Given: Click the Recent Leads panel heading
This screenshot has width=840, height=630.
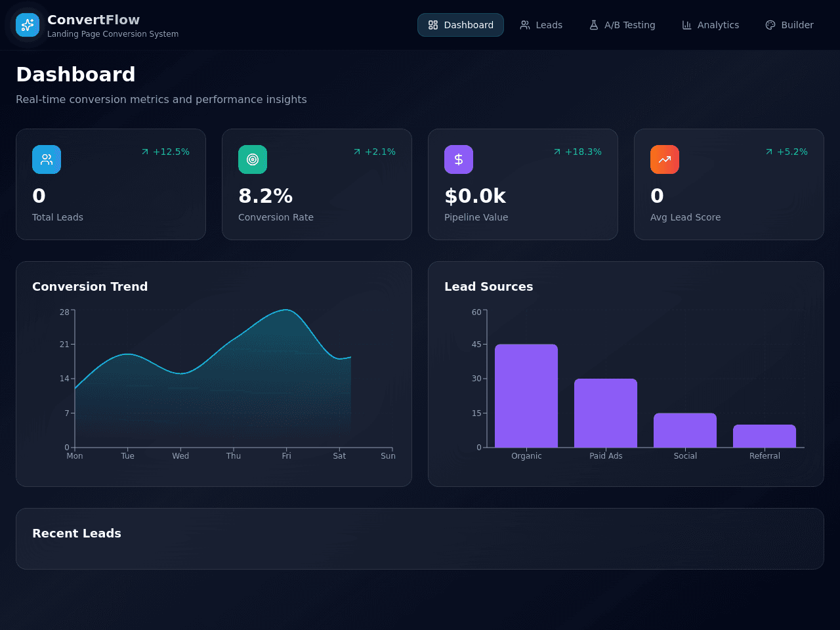Looking at the screenshot, I should (x=77, y=534).
